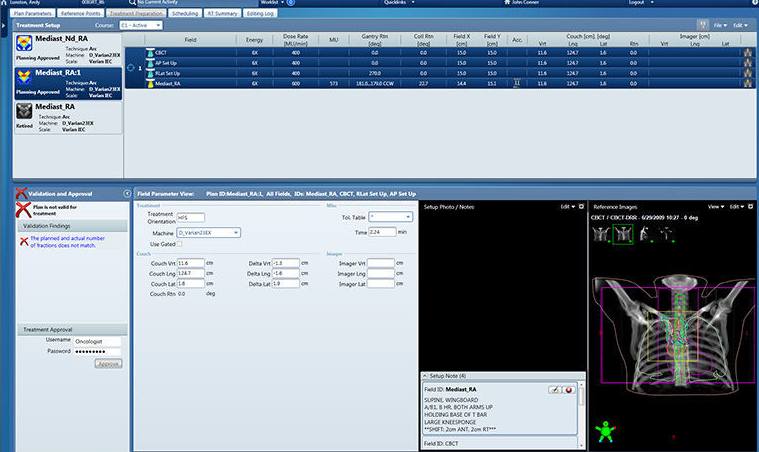Open the Reference Images Edit menu

tap(737, 207)
